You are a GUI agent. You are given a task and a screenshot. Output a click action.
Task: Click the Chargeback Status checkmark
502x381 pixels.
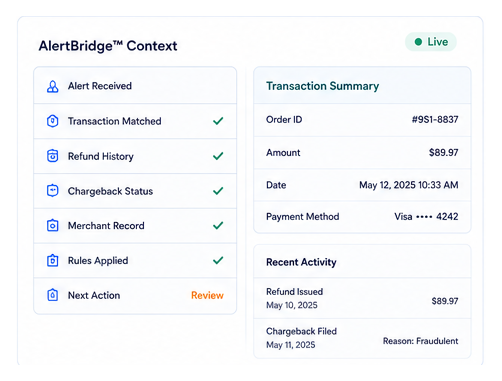(218, 191)
